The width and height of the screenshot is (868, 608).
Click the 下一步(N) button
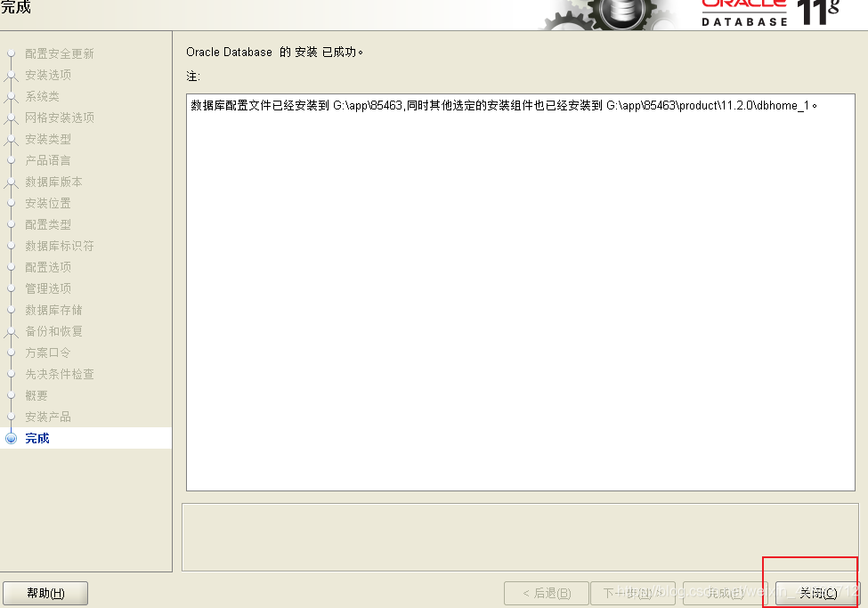pos(633,593)
